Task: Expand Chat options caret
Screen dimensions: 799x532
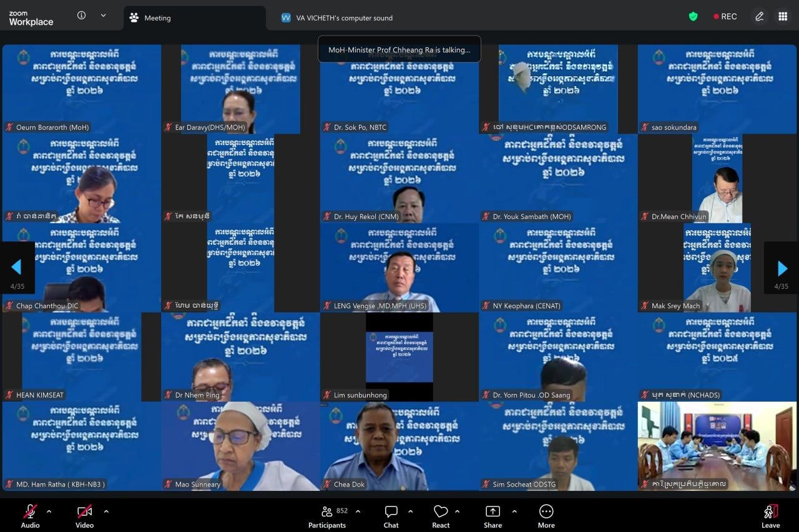Action: [410, 511]
